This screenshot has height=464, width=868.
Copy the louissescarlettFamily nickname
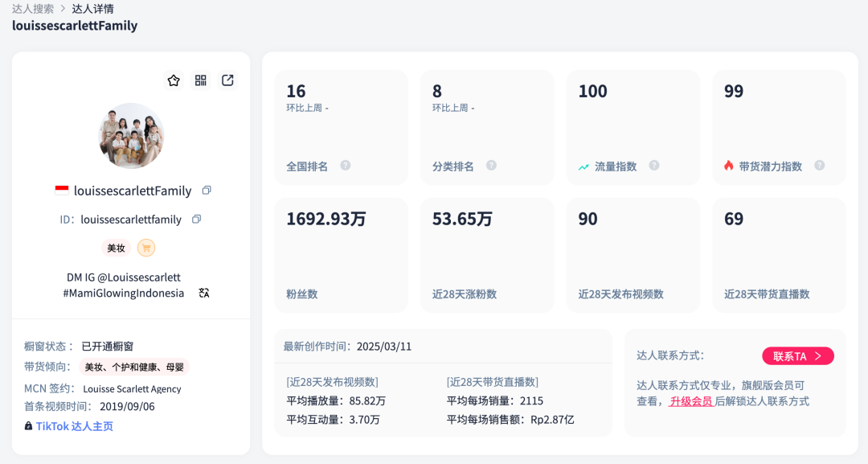point(207,191)
